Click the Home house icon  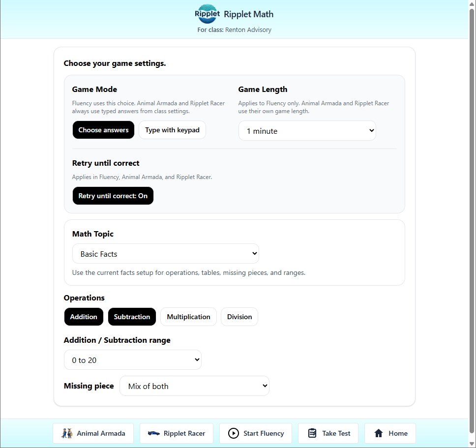[x=379, y=433]
